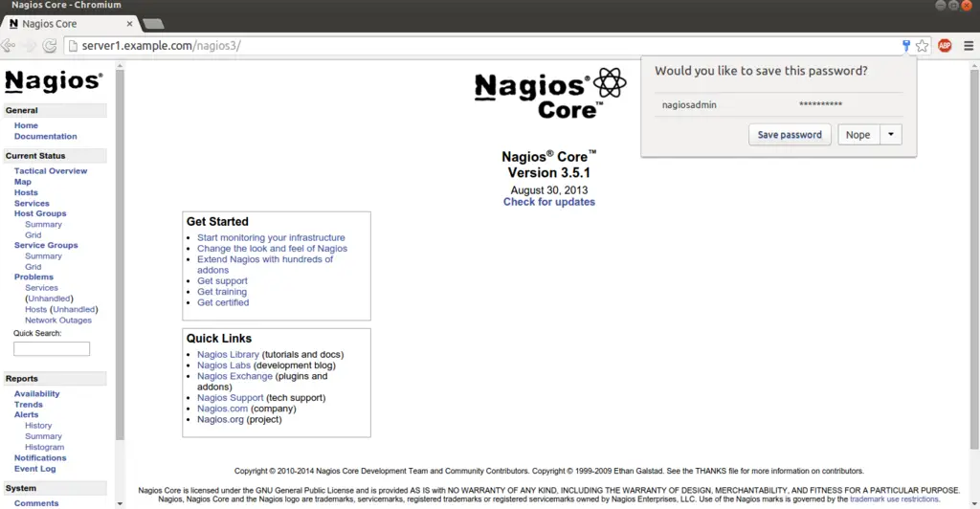Image resolution: width=980 pixels, height=509 pixels.
Task: Open Service Groups
Action: [x=46, y=246]
